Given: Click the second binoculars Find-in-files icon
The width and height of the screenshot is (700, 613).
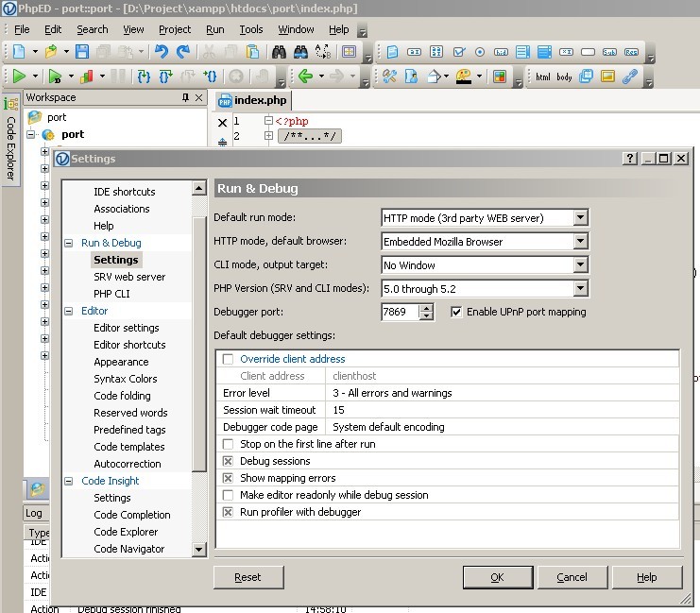Looking at the screenshot, I should 300,52.
